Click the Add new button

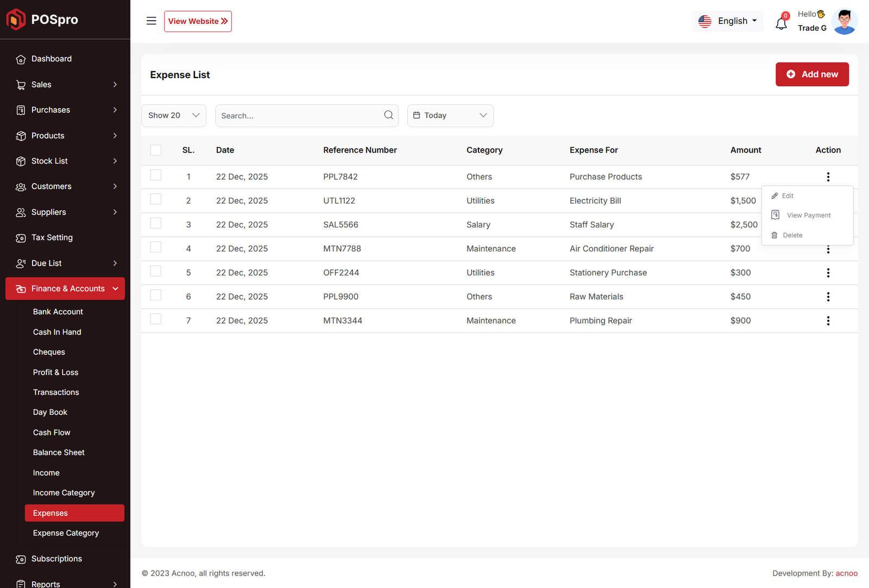811,74
